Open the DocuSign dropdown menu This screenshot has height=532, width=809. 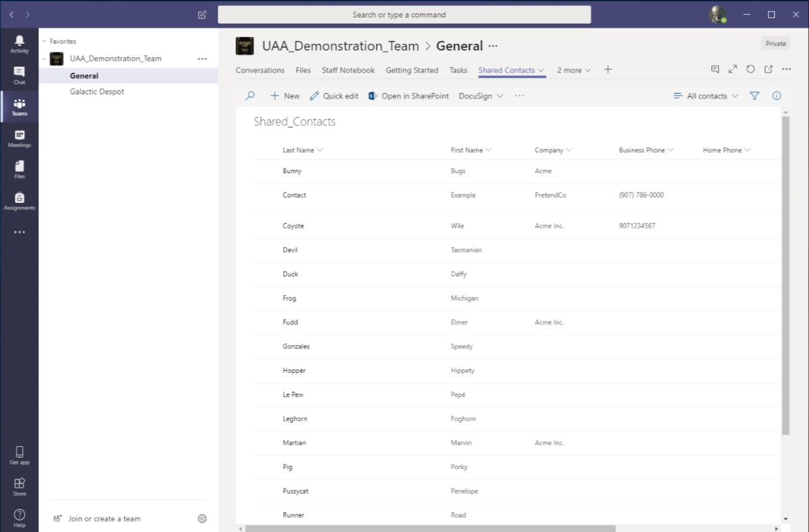pyautogui.click(x=481, y=96)
